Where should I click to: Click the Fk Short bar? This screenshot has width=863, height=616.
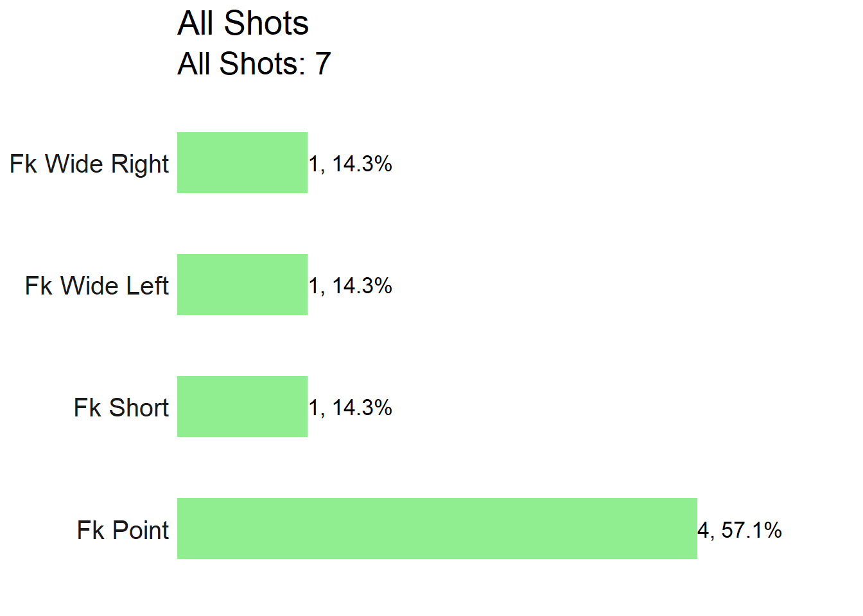coord(242,406)
